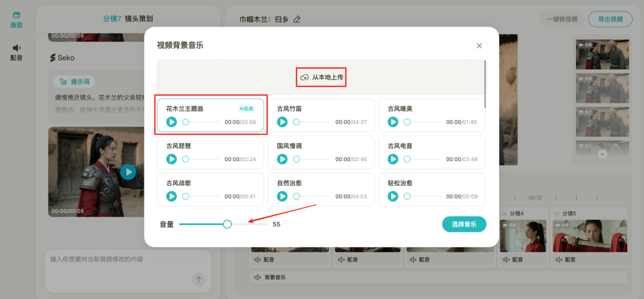Screen dimensions: 644x299
Task: Click the 轻松治愈 progress slider handle
Action: pos(407,196)
